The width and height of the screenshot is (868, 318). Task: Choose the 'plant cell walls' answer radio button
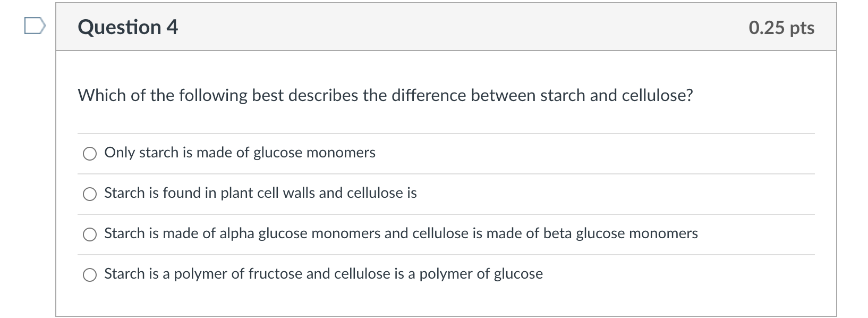[x=90, y=194]
